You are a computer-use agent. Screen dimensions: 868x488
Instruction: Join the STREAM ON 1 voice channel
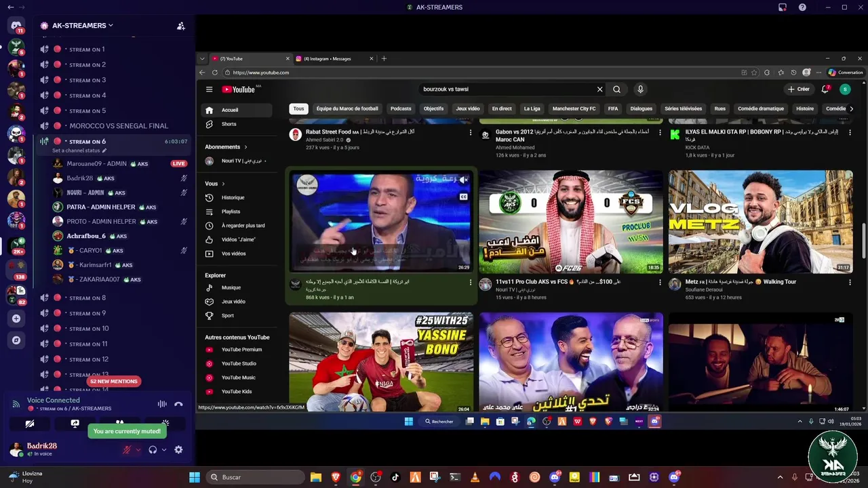tap(112, 49)
